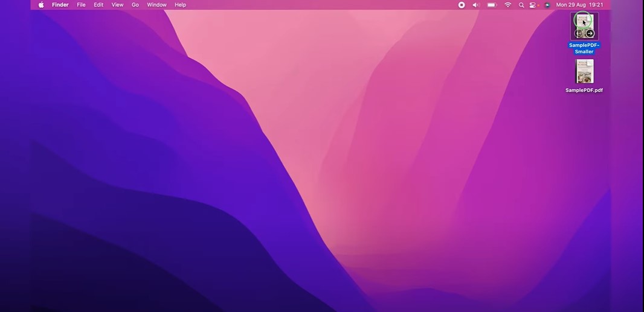
Task: Open the Finder menu
Action: coord(60,5)
